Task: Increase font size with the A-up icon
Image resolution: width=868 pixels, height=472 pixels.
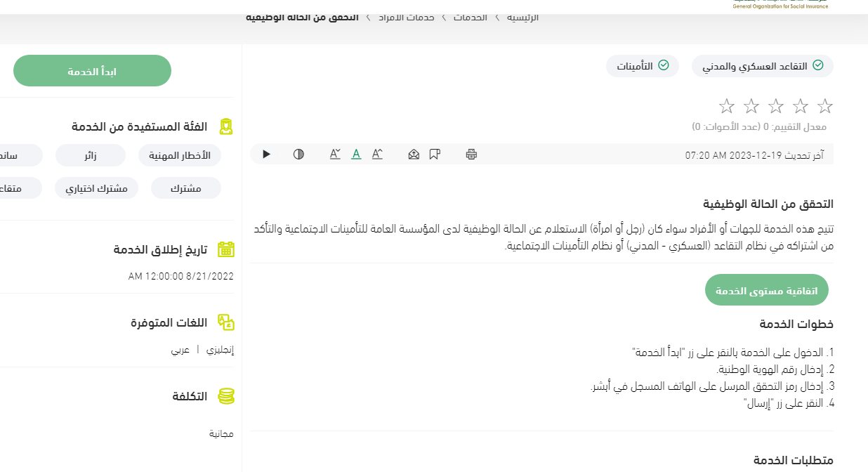Action: coord(377,154)
